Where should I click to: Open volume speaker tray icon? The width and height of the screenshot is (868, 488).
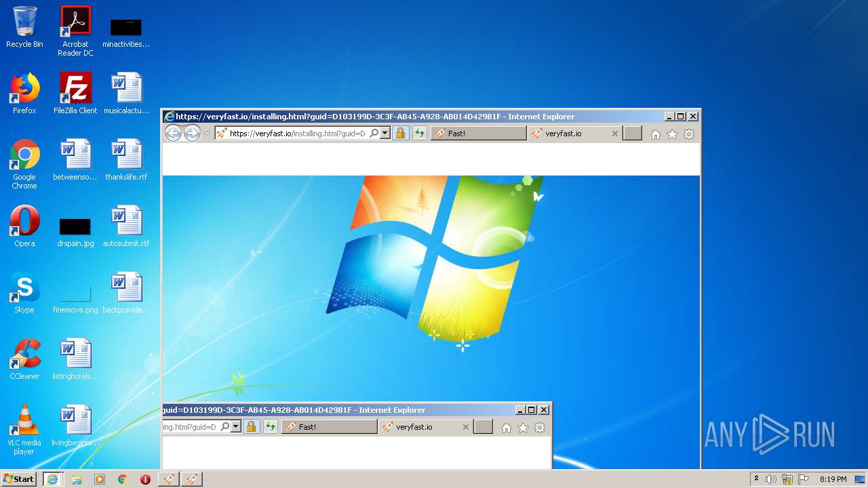tap(771, 479)
